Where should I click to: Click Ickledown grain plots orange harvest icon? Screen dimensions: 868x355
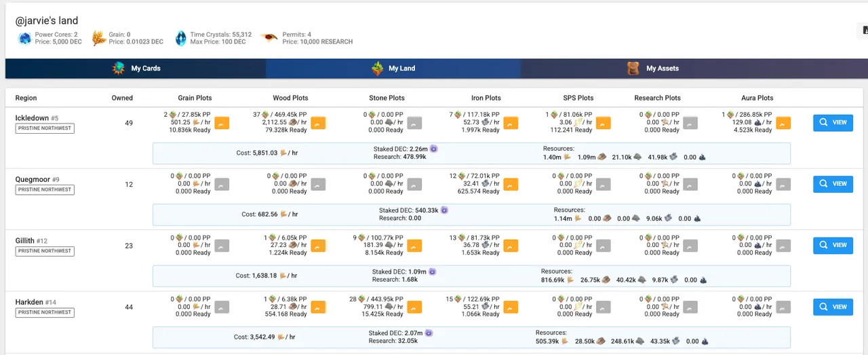222,123
